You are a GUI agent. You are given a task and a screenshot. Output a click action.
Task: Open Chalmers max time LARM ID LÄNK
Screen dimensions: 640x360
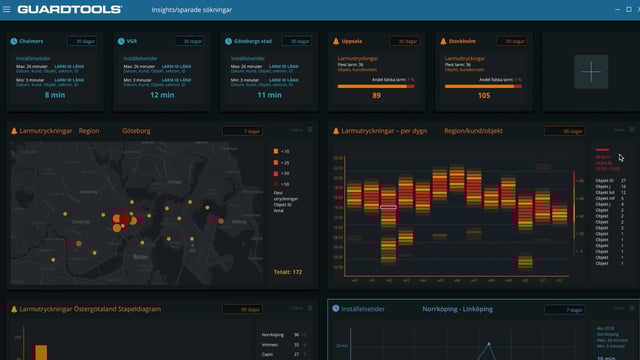[69, 66]
